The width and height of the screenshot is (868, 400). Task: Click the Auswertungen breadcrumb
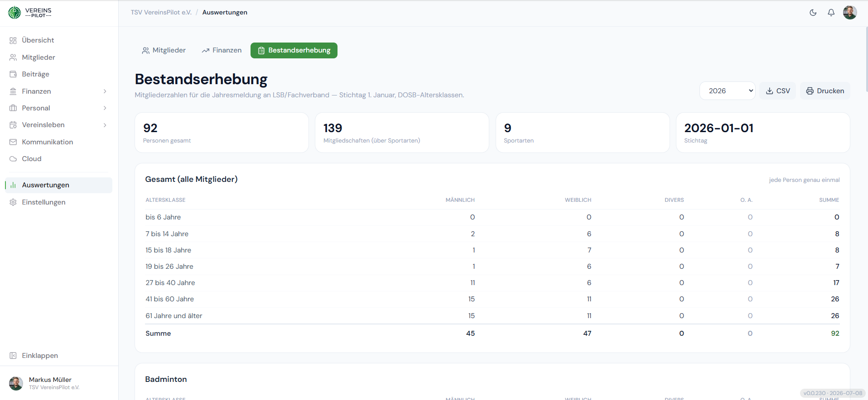tap(225, 12)
